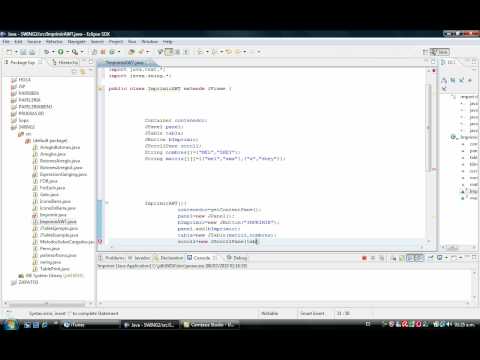The image size is (480, 360).
Task: Open the External Tools dropdown arrow
Action: [x=82, y=52]
